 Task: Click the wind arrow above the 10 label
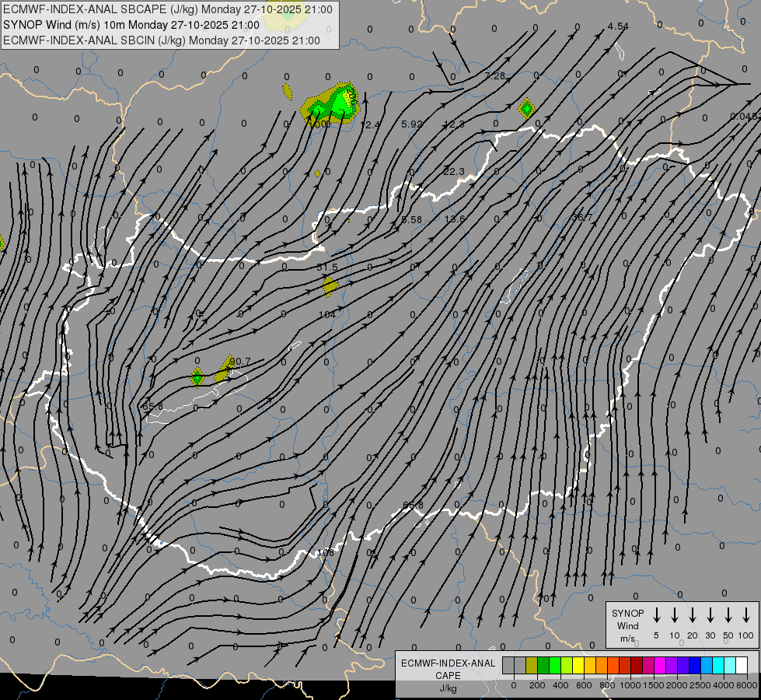click(675, 615)
